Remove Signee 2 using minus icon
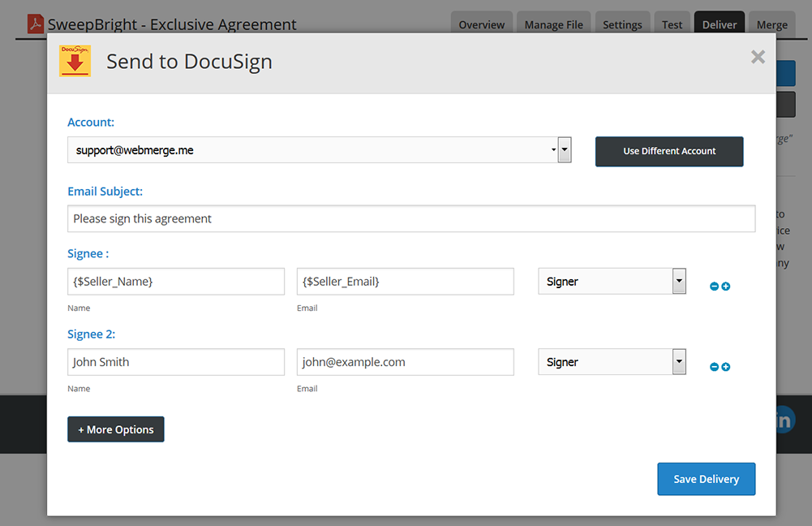This screenshot has width=812, height=526. pos(714,367)
